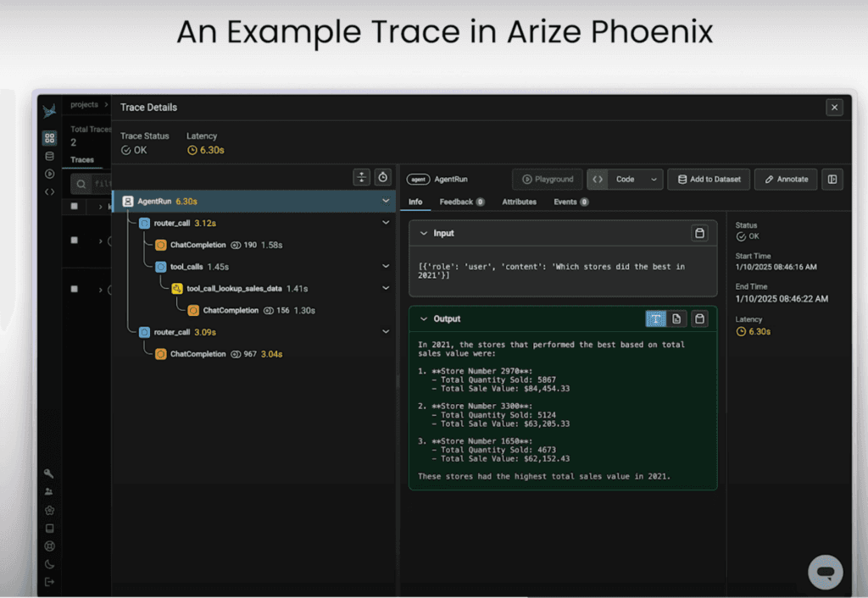868x598 pixels.
Task: Select the tool_call_lookup_sales_data span
Action: pos(253,288)
